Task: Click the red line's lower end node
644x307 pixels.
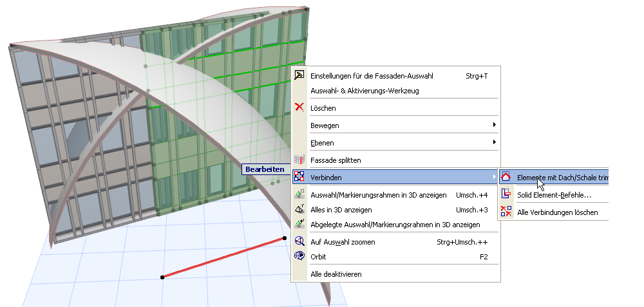Action: (162, 277)
